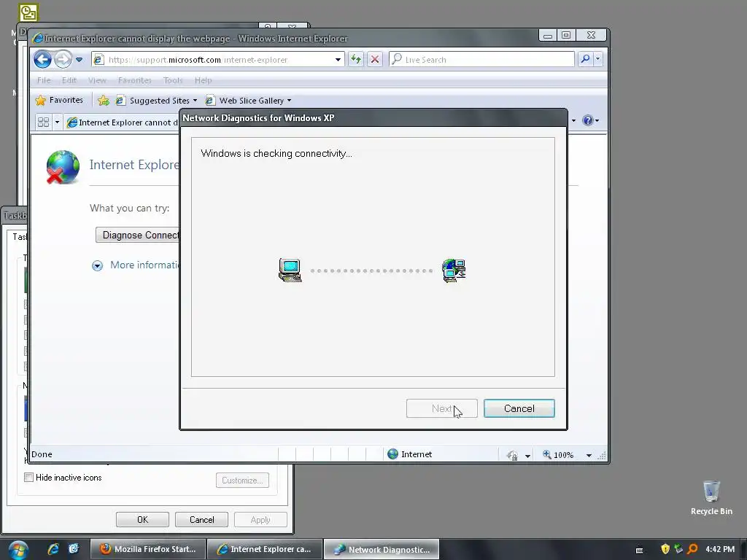Toggle the Hide inactive icons checkbox
This screenshot has width=747, height=560.
click(29, 477)
